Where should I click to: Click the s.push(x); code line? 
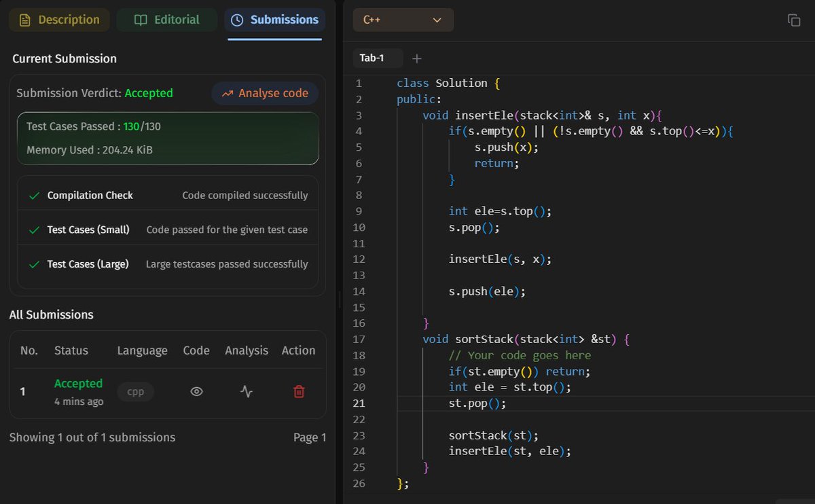[x=507, y=147]
